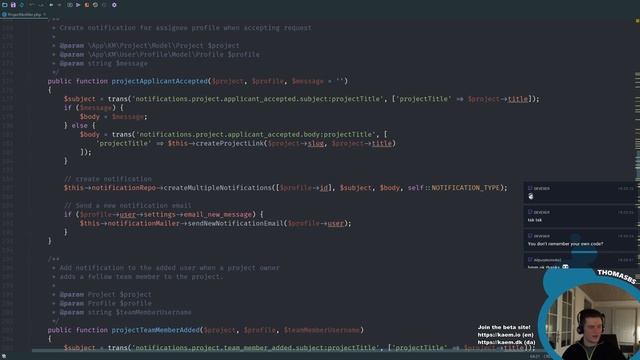Click the email_new_message property

click(218, 214)
